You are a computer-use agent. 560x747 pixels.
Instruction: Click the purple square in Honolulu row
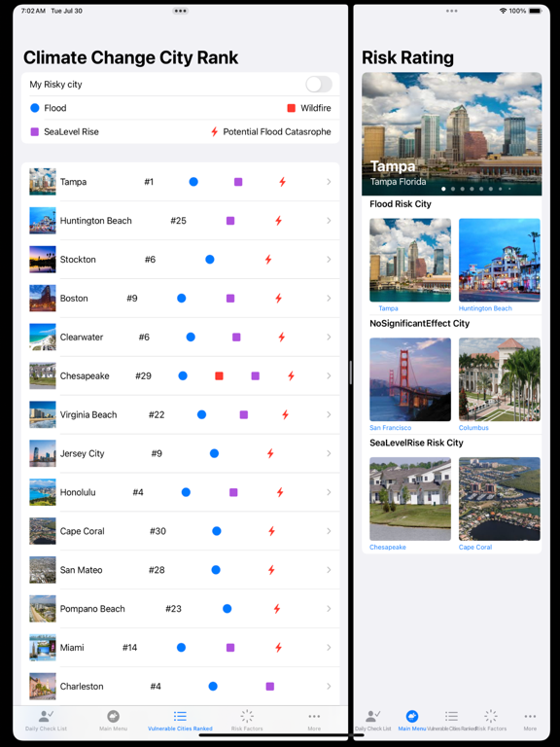(233, 492)
